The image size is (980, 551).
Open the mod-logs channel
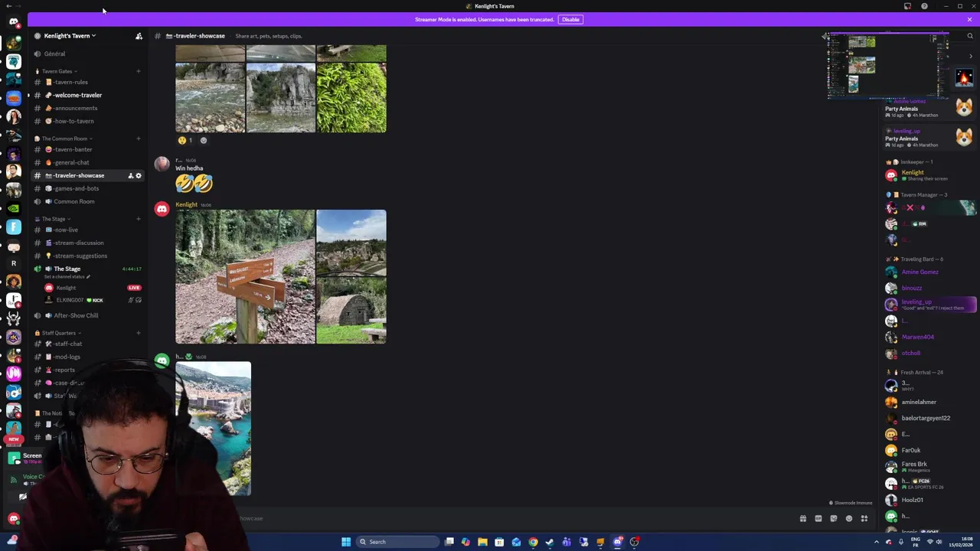pos(87,357)
